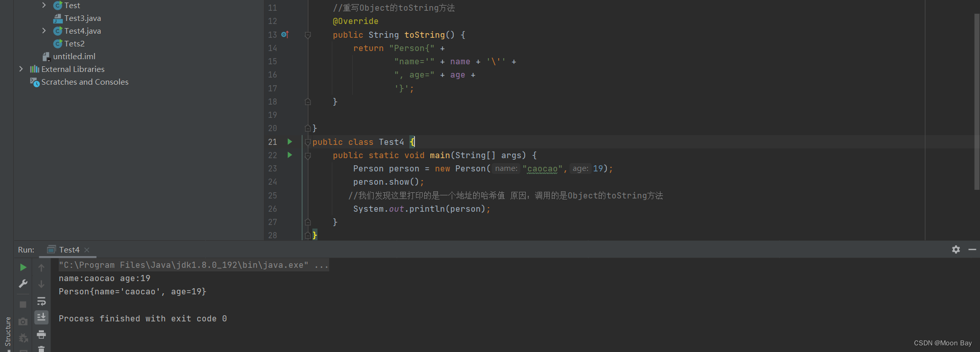
Task: Close the Test4 run tab
Action: tap(87, 250)
